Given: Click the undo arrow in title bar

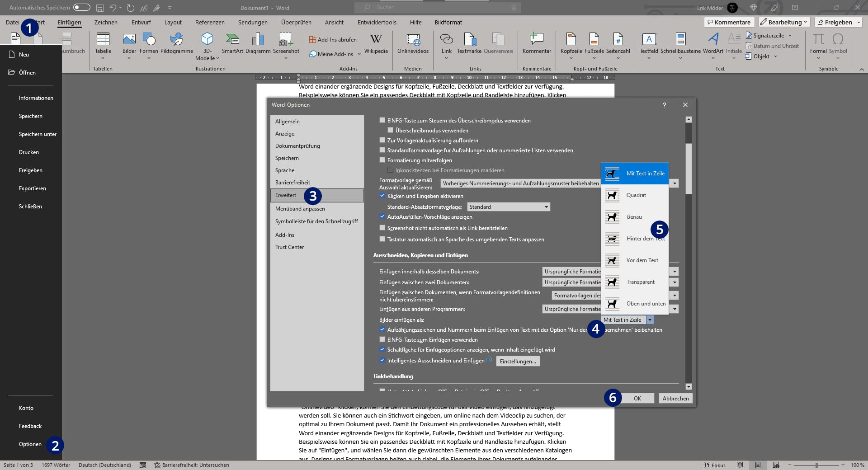Looking at the screenshot, I should tap(113, 8).
